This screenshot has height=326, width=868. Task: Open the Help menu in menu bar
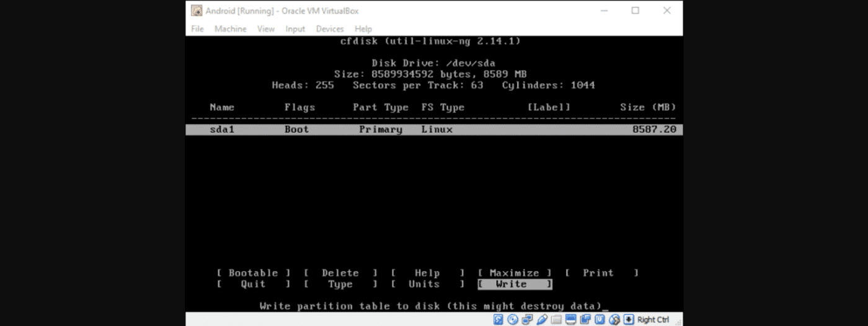point(363,29)
